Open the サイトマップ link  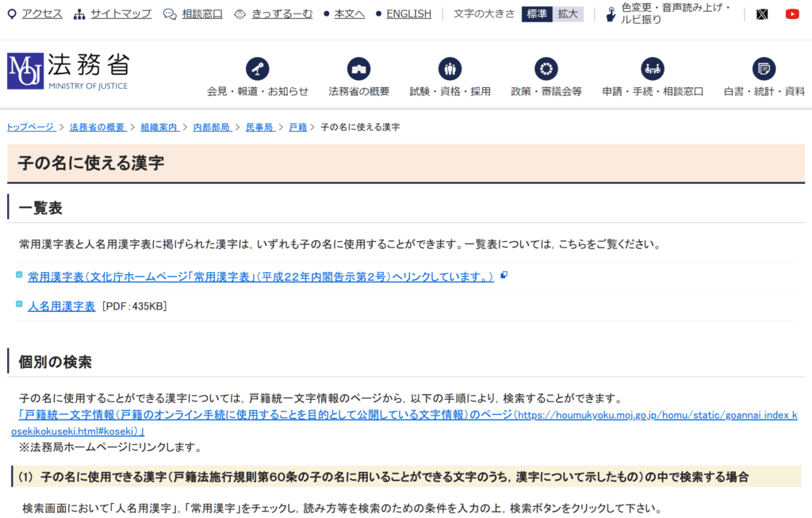coord(120,13)
